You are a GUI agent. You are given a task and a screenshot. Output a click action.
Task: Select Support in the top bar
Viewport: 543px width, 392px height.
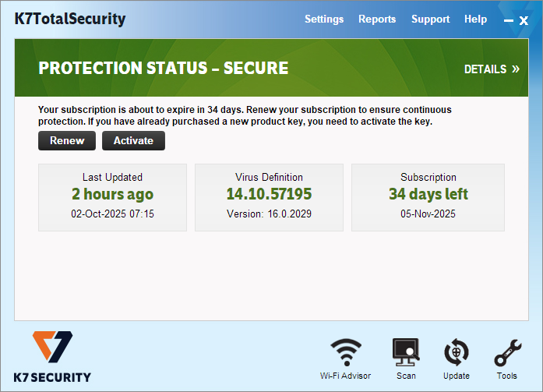coord(430,19)
